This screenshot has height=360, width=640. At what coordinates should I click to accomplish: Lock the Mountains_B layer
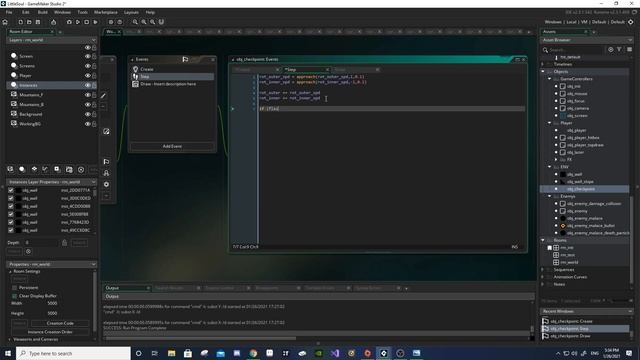pyautogui.click(x=94, y=104)
